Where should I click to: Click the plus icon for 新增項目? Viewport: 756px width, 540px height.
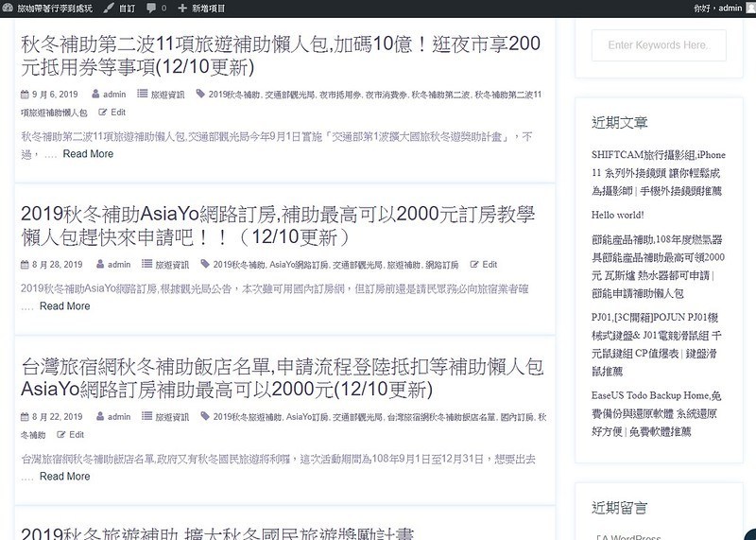[182, 8]
